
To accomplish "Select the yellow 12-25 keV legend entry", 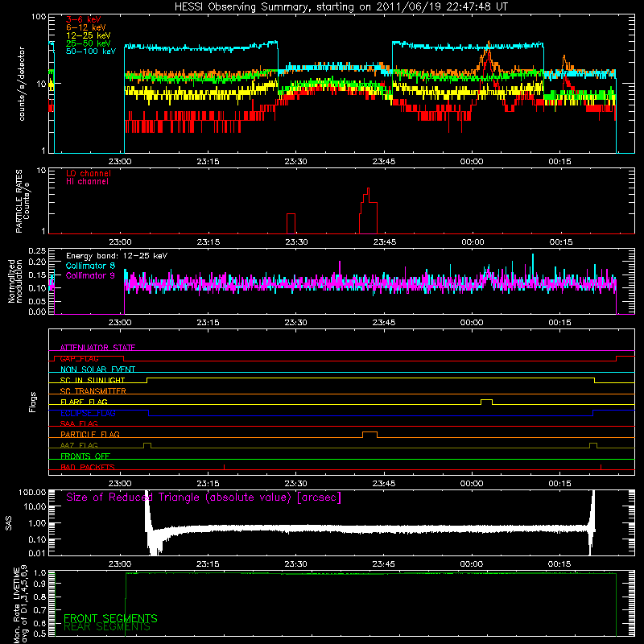I will point(89,35).
